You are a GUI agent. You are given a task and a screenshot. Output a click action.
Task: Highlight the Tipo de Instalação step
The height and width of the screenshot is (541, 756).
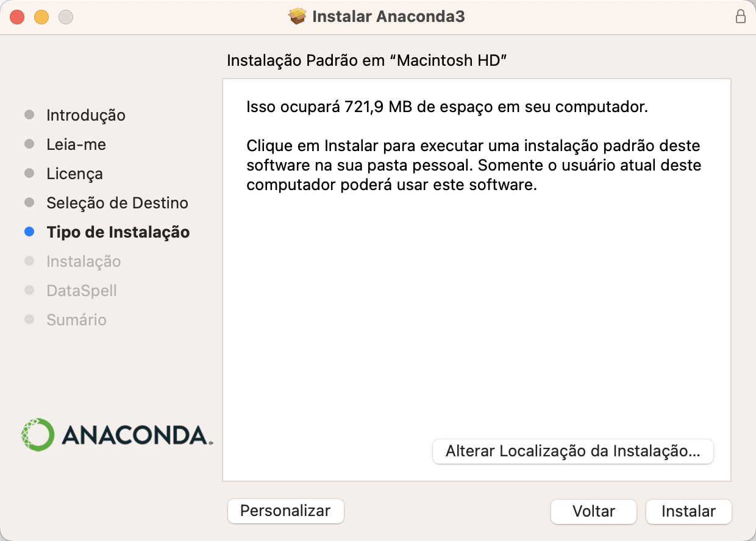[118, 232]
